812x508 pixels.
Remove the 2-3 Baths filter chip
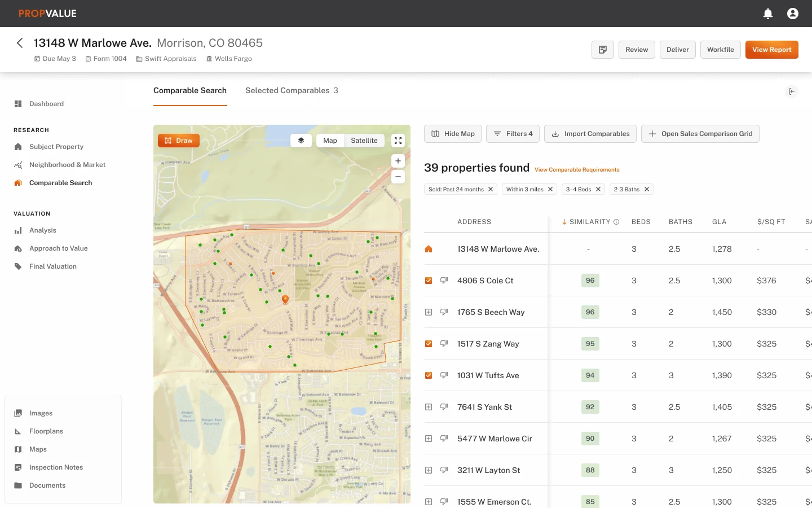click(647, 189)
